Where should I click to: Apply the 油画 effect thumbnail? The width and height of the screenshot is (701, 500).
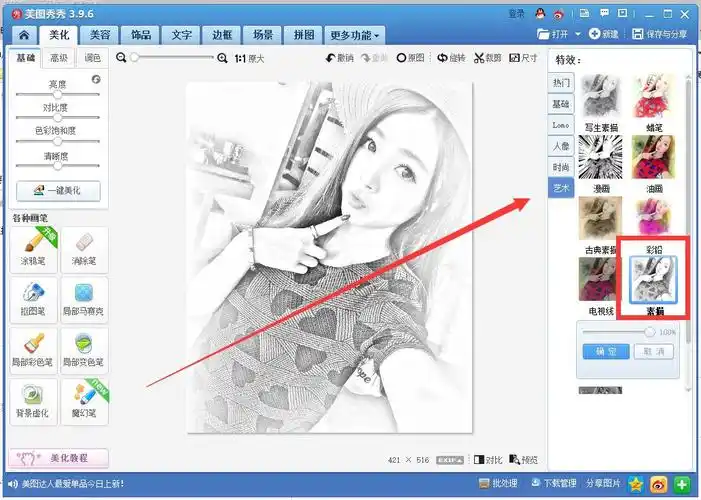click(x=654, y=157)
